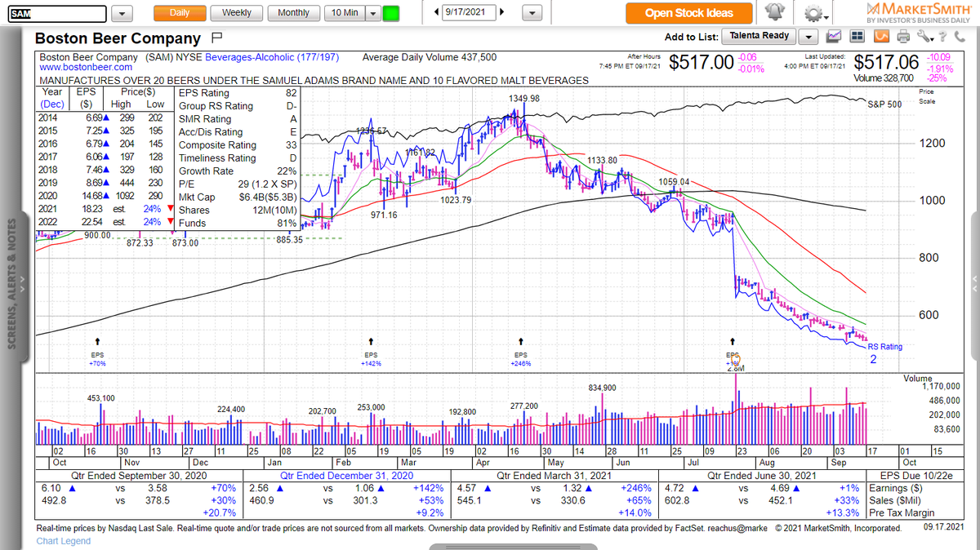Open the Qtr Ended December 31, 2020 link
980x550 pixels.
click(346, 475)
